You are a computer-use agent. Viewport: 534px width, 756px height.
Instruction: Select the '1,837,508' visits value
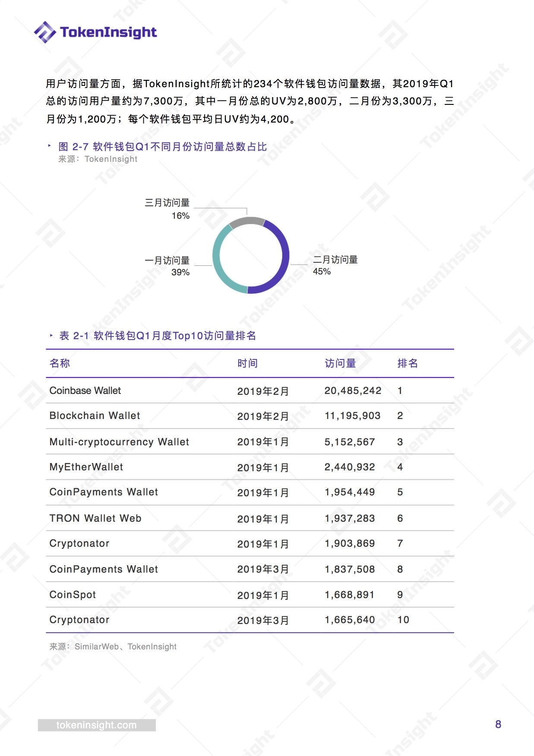(350, 569)
